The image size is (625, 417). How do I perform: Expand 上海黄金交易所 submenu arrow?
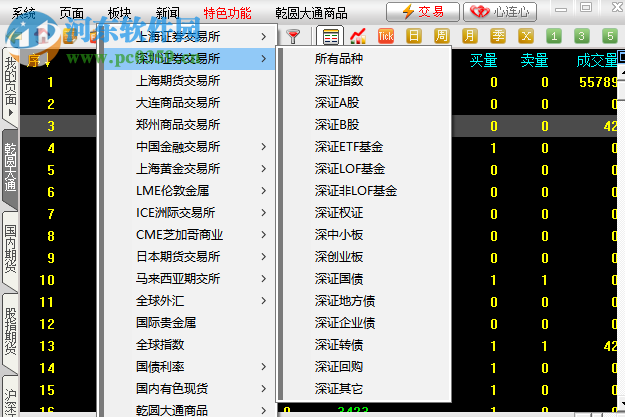coord(263,169)
